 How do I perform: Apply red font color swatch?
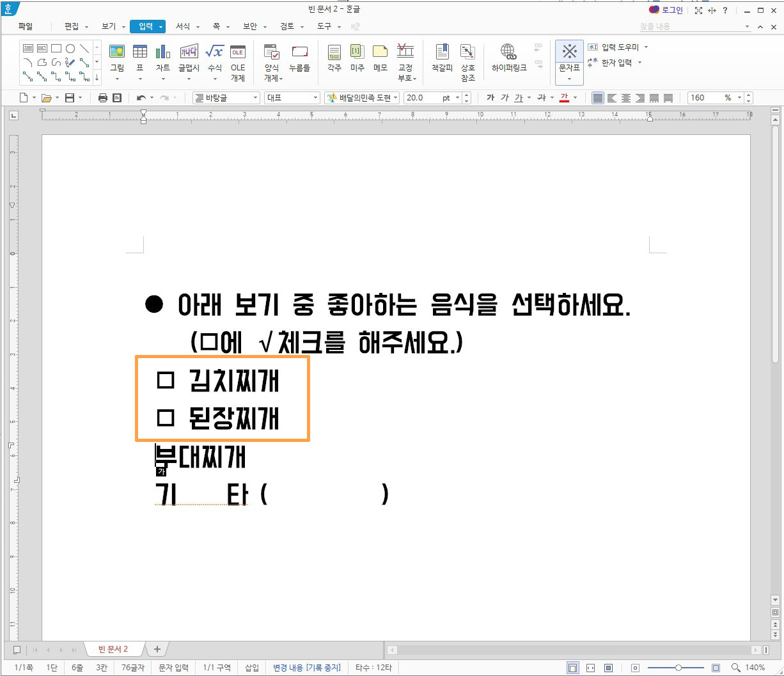tap(564, 98)
